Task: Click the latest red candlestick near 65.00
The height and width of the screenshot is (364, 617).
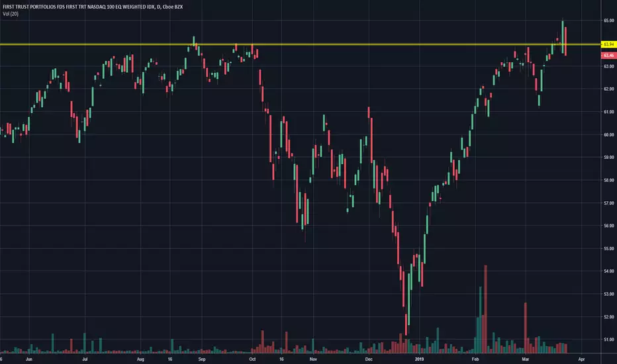Action: pos(565,41)
